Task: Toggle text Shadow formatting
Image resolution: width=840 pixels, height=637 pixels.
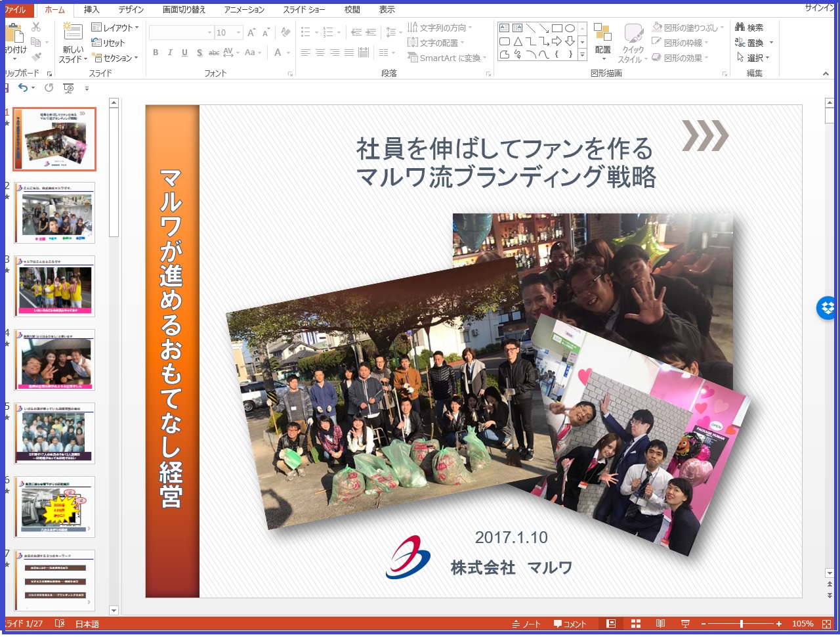Action: tap(199, 53)
